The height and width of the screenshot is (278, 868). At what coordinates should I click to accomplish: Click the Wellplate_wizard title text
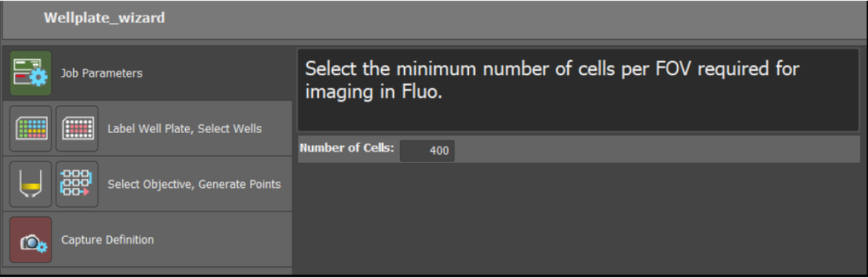click(104, 18)
